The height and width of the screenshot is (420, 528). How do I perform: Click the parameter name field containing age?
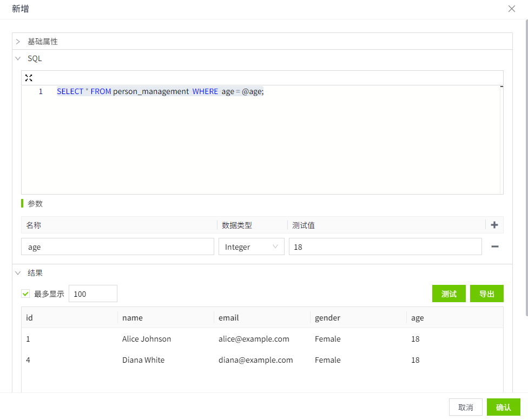[x=117, y=247]
